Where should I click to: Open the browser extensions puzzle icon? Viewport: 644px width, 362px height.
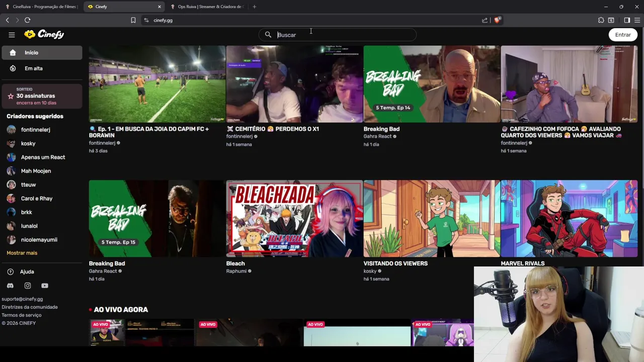601,20
